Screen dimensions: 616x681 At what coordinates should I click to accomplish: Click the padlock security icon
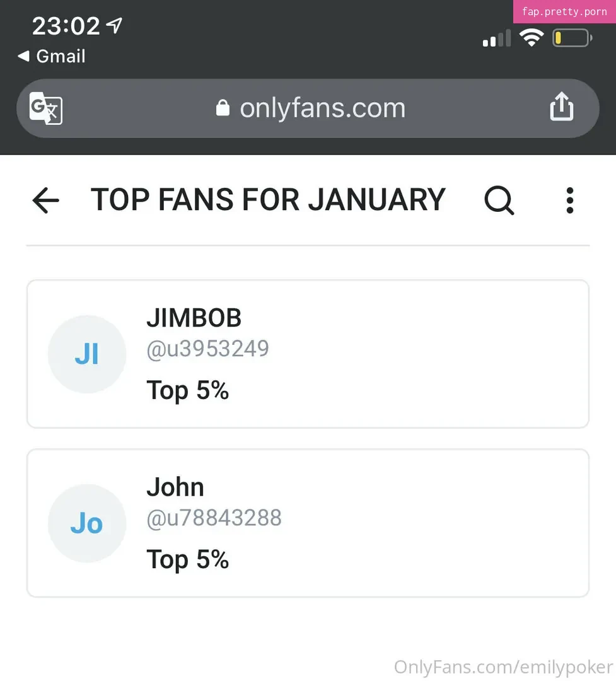223,108
